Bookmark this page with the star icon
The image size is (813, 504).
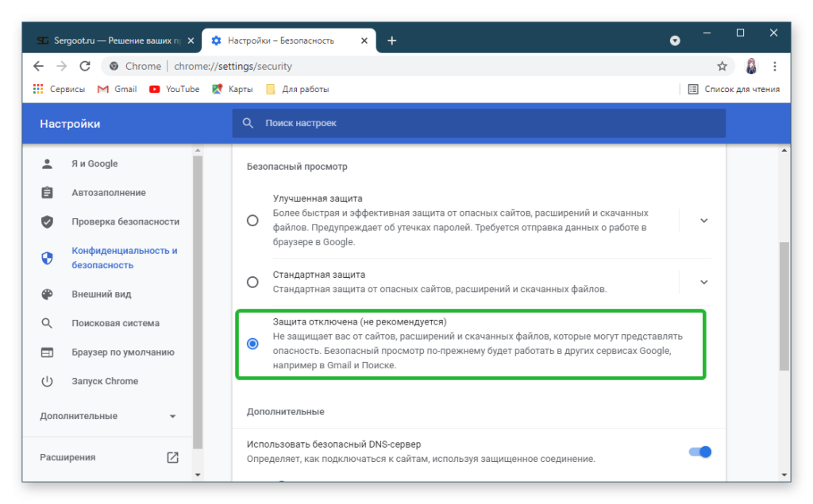point(722,67)
